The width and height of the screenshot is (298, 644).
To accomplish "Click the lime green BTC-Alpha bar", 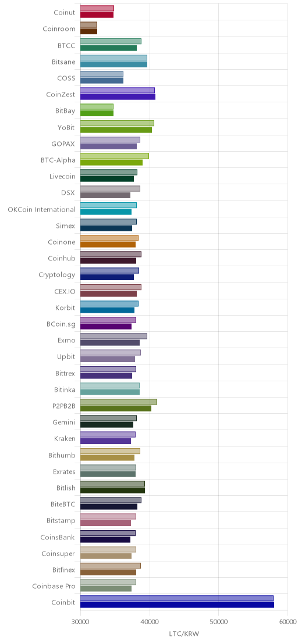I will 111,163.
